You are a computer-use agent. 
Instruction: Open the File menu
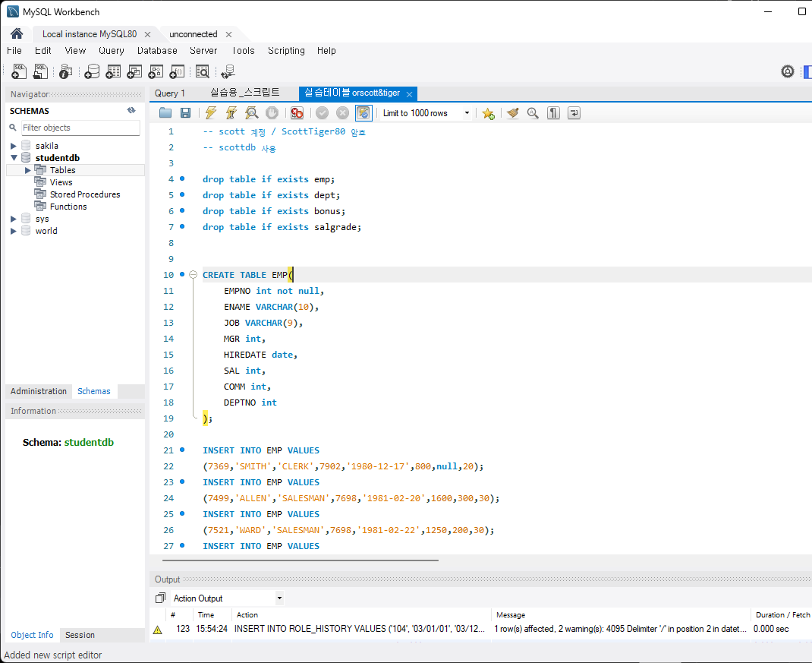pos(14,50)
